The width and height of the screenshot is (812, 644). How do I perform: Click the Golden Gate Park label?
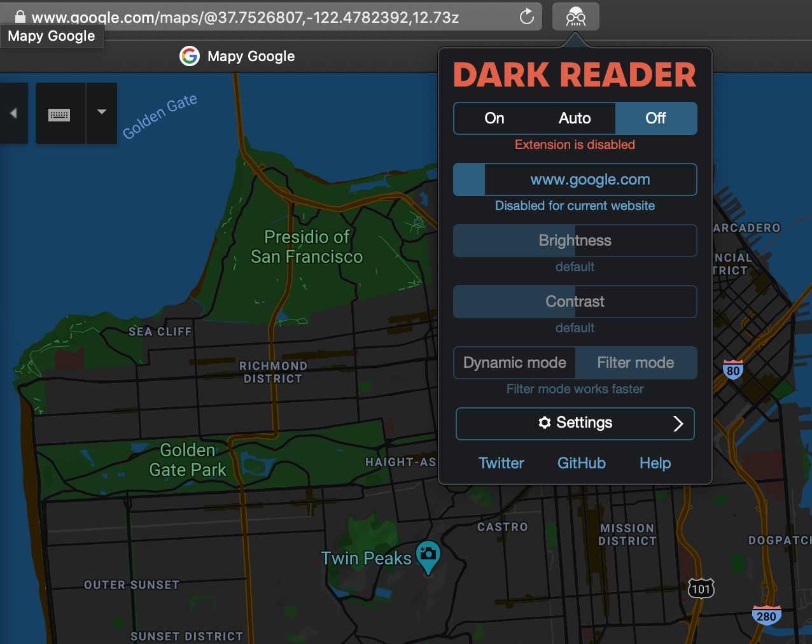[x=188, y=460]
